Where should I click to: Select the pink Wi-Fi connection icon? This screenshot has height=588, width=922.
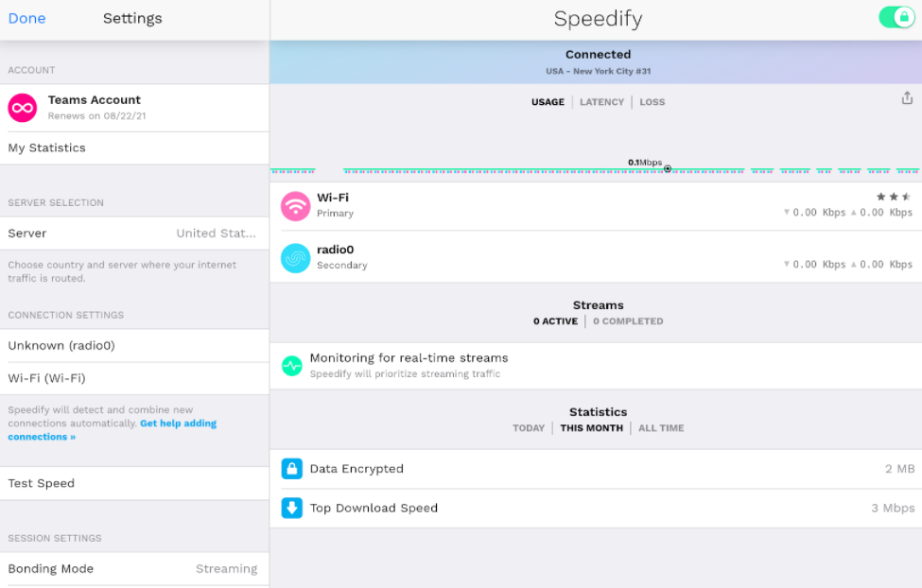296,204
